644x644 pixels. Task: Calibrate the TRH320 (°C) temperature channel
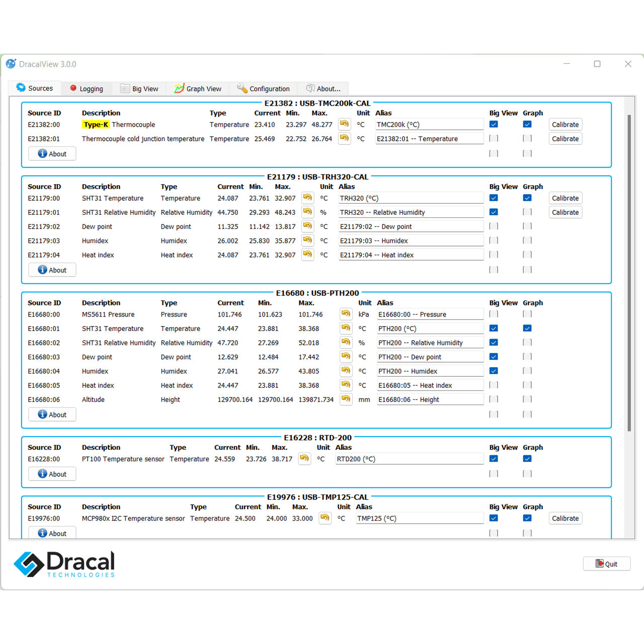click(566, 198)
